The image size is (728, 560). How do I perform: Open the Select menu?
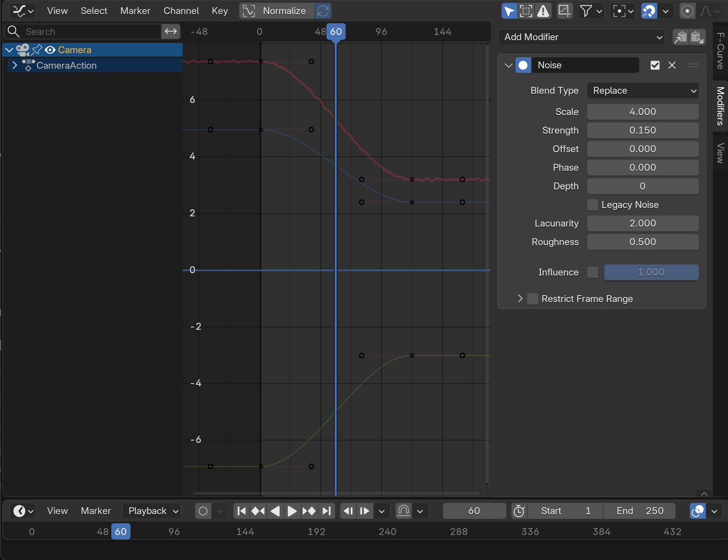click(94, 11)
